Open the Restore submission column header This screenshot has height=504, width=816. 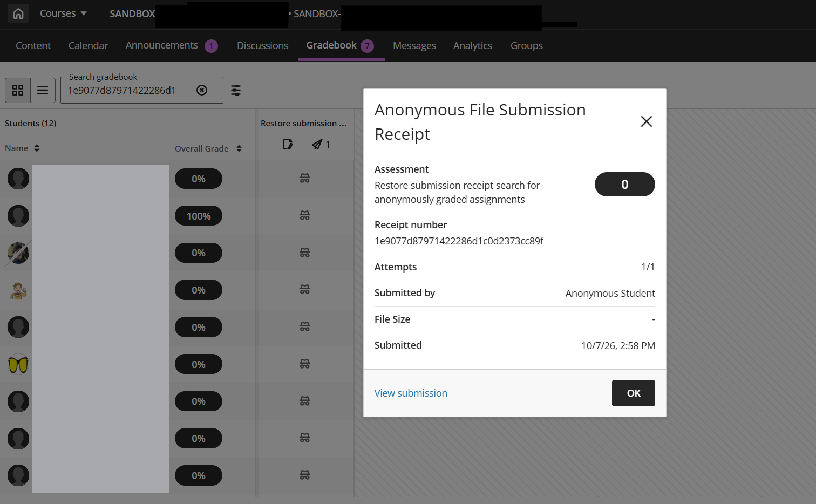303,124
